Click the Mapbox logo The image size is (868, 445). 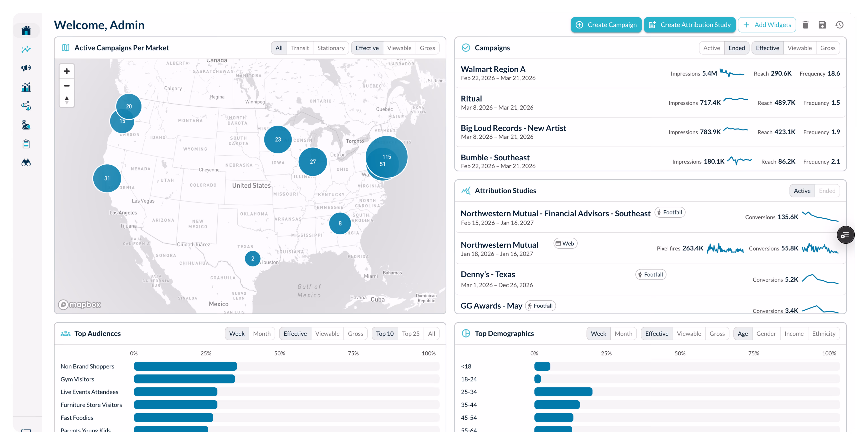click(80, 304)
